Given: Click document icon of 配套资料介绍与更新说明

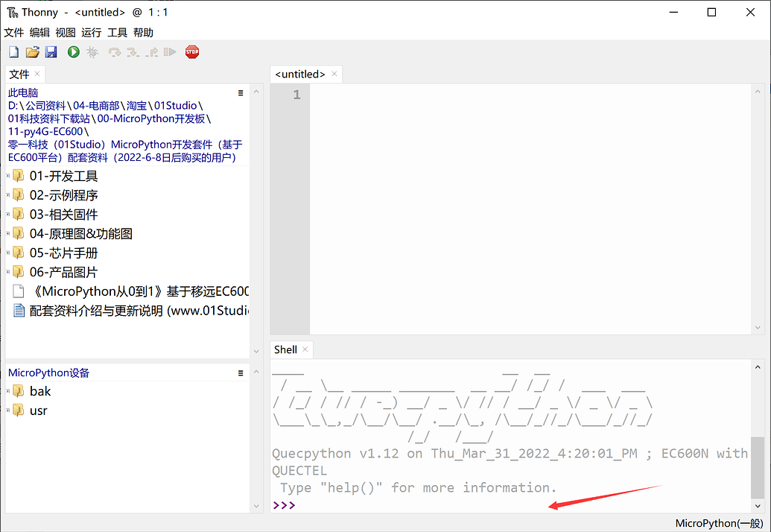Looking at the screenshot, I should click(x=18, y=310).
